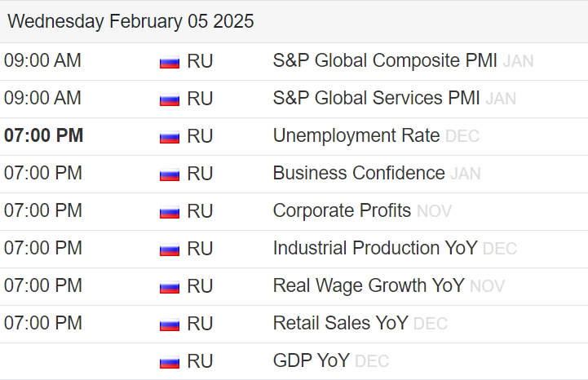Viewport: 588px width, 380px height.
Task: View the Real Wage Growth YoY event
Action: pos(368,286)
